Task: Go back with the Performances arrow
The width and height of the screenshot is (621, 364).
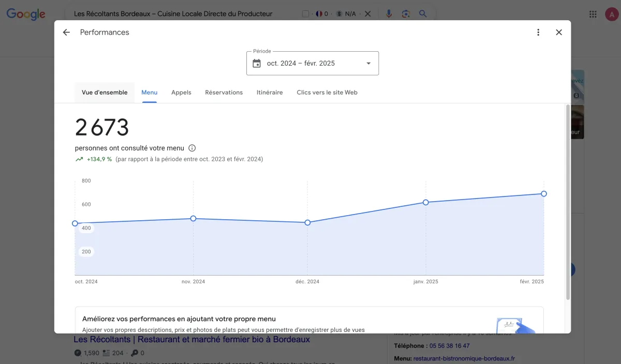Action: [66, 32]
